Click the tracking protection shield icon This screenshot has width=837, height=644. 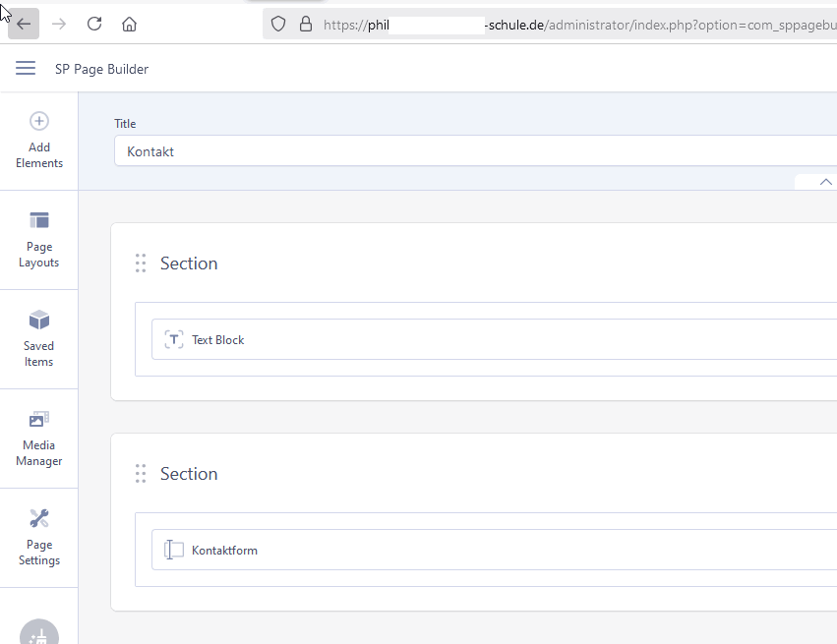tap(278, 24)
